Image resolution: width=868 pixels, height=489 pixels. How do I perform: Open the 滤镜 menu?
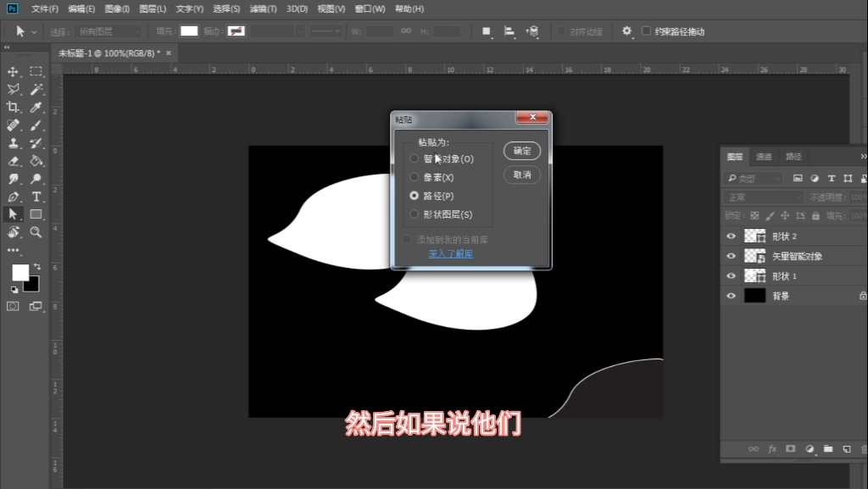(261, 8)
